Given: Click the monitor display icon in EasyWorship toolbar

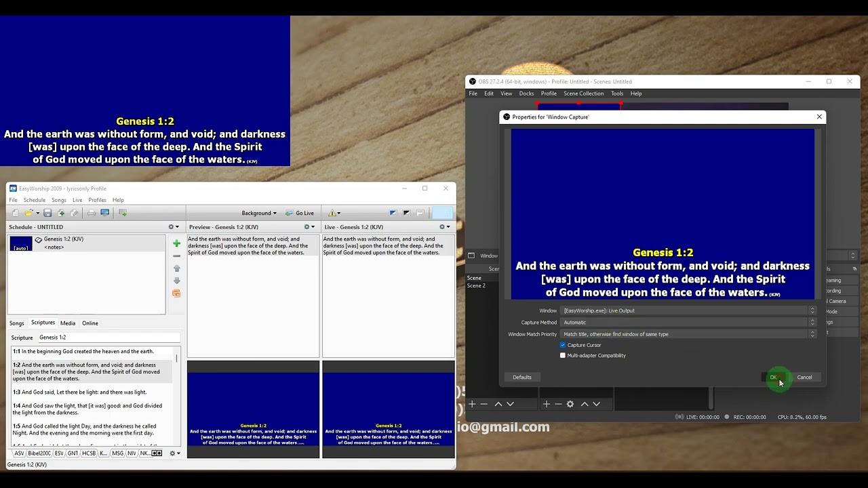Looking at the screenshot, I should [x=105, y=213].
